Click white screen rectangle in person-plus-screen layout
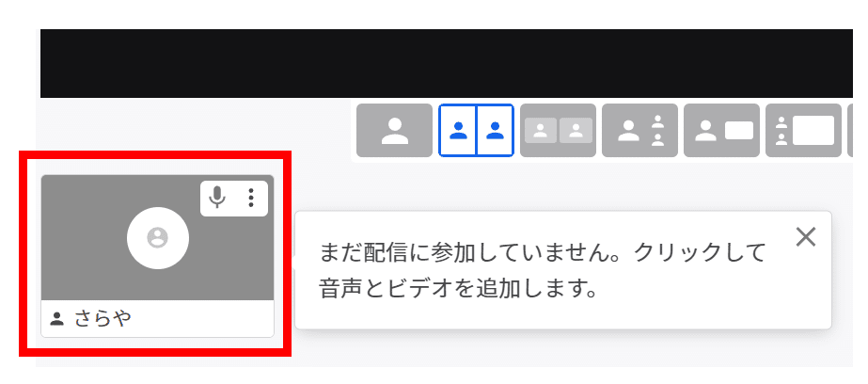The height and width of the screenshot is (384, 868). [x=739, y=130]
